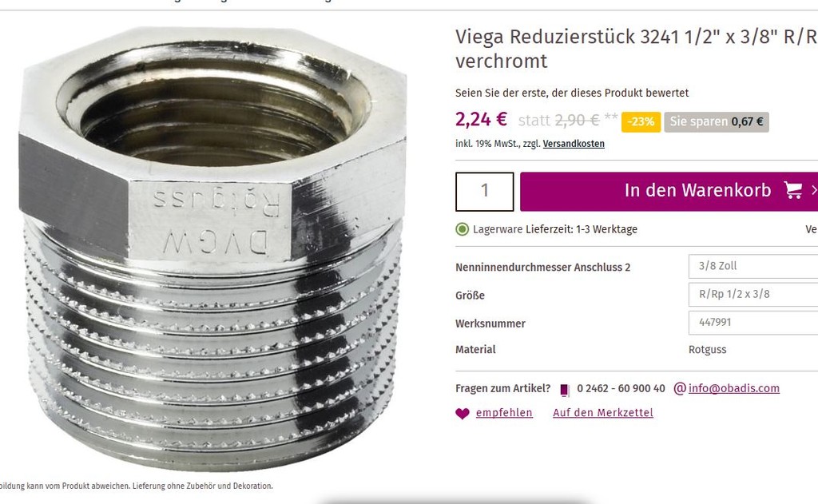Click the heart recommend icon

click(463, 414)
